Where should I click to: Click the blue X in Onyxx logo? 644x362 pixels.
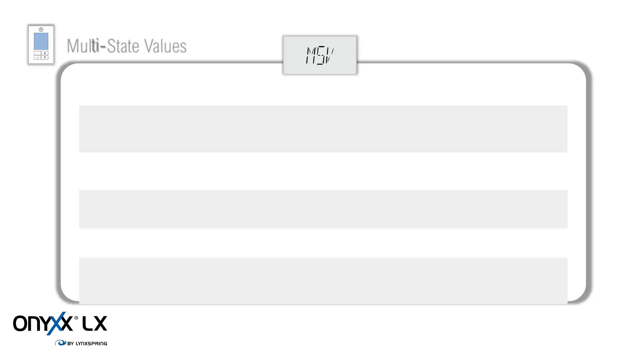point(56,323)
